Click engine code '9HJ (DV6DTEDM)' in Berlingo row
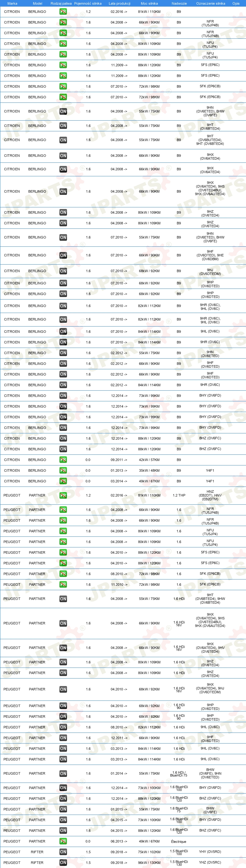The height and width of the screenshot is (868, 246). click(x=210, y=272)
